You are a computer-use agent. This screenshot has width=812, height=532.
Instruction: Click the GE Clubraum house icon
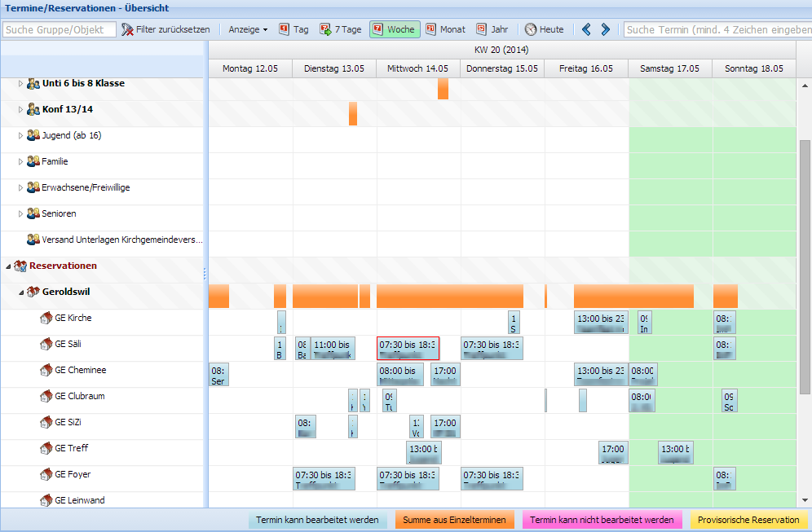(46, 396)
